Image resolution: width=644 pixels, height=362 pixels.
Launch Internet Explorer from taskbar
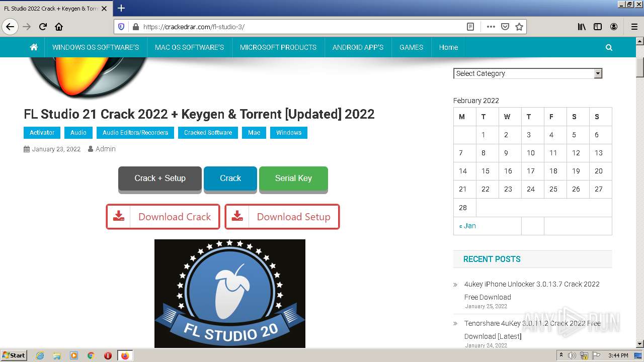pyautogui.click(x=40, y=355)
